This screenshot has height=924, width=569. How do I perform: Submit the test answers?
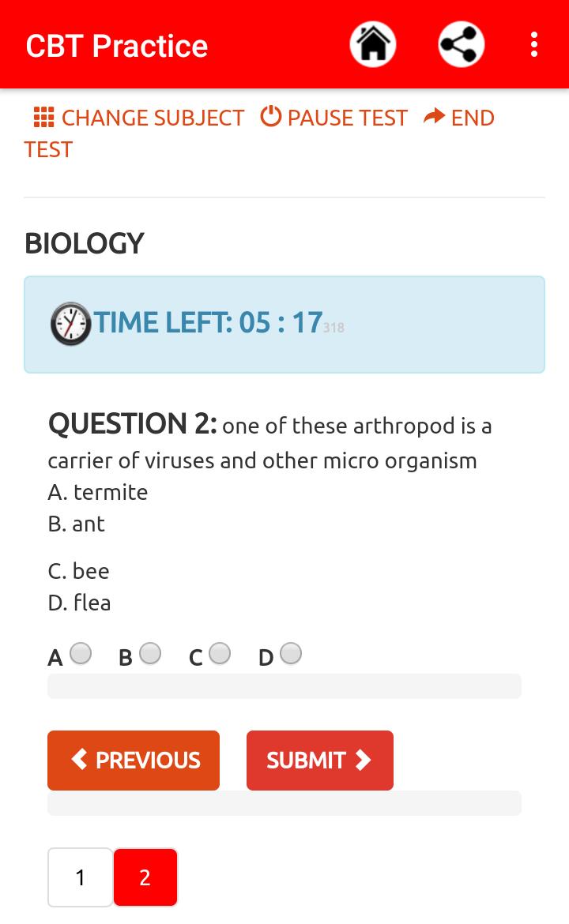(x=319, y=761)
